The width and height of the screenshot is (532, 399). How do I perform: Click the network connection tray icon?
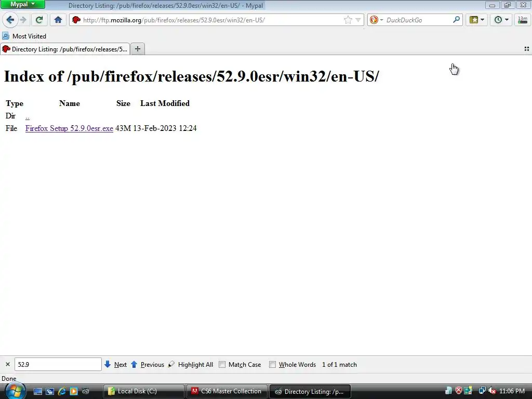(482, 391)
